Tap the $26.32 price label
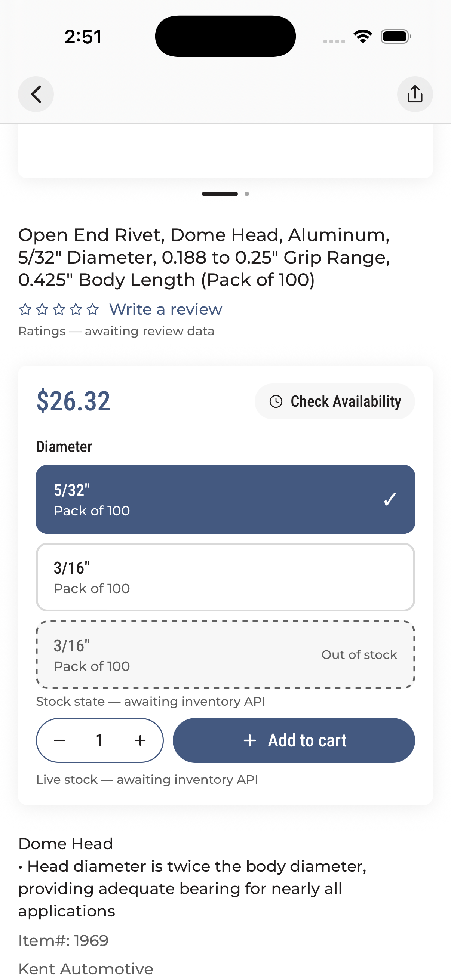Screen dimensions: 451x980 click(73, 401)
